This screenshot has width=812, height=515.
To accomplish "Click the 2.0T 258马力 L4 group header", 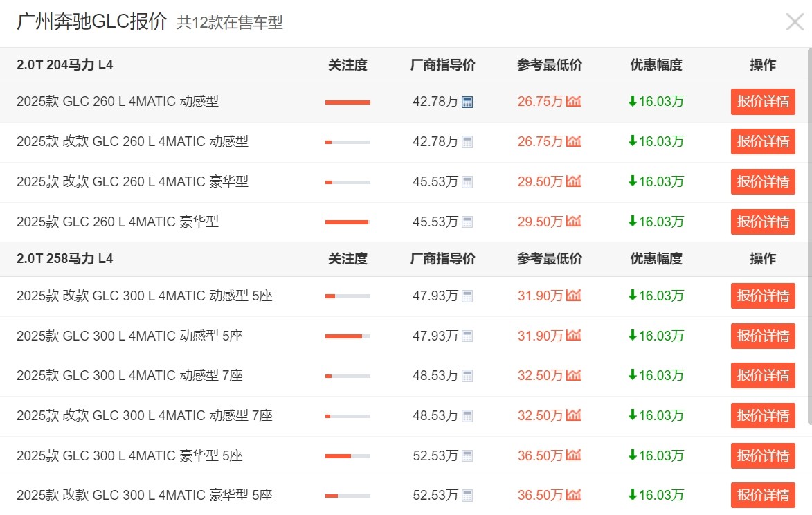I will tap(65, 258).
